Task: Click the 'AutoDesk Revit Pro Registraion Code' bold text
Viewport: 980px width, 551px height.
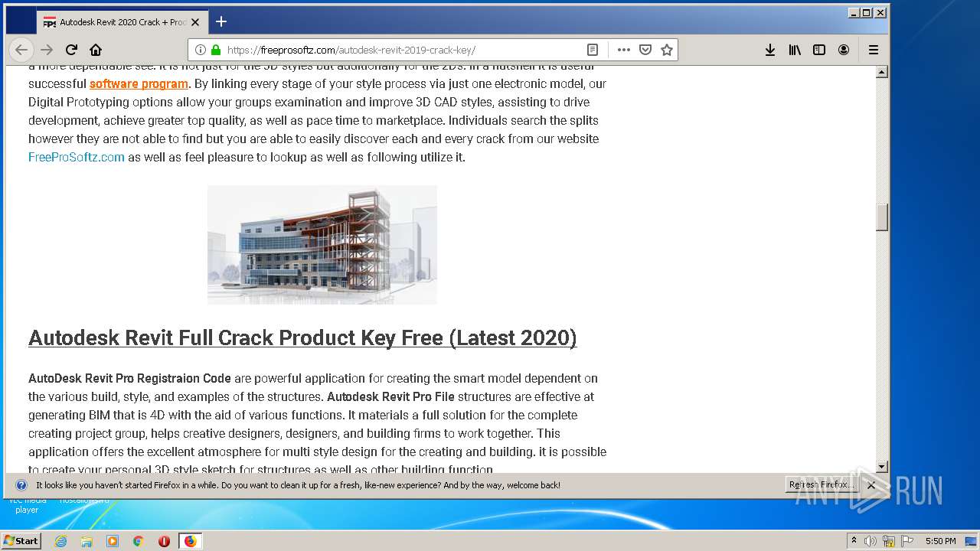Action: coord(129,378)
